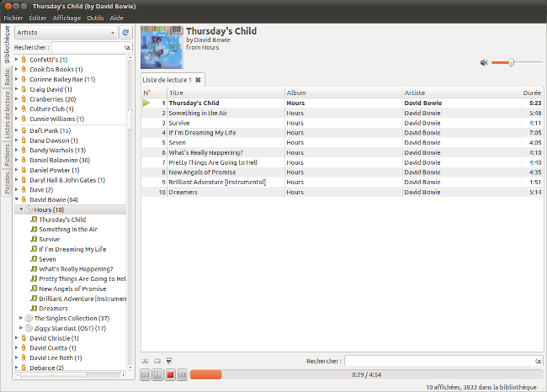This screenshot has width=547, height=392.
Task: Open the Outils menu
Action: [x=95, y=18]
